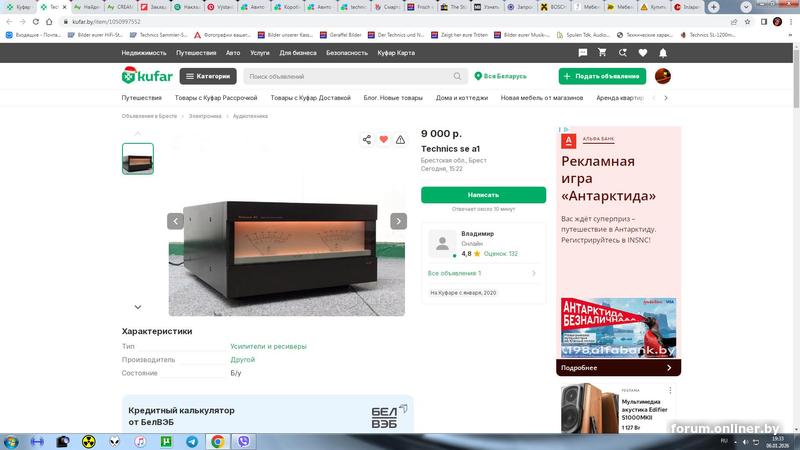
Task: Reload the page in browser
Action: 36,21
